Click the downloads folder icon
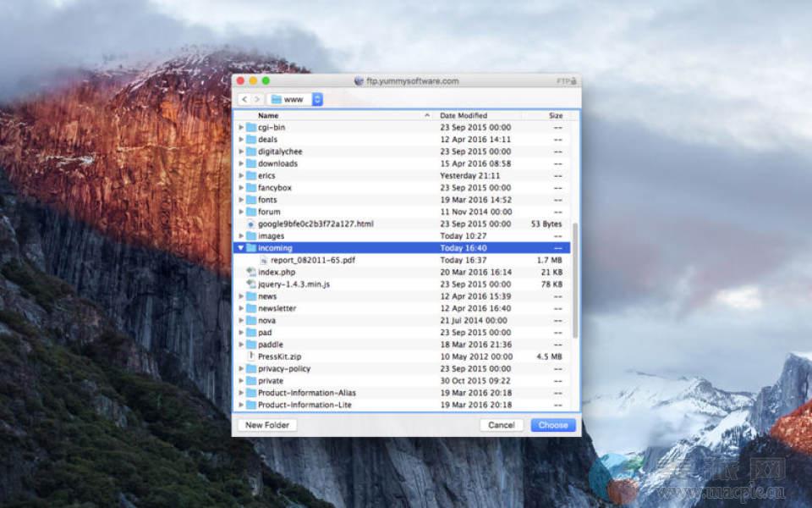This screenshot has height=508, width=812. tap(250, 163)
